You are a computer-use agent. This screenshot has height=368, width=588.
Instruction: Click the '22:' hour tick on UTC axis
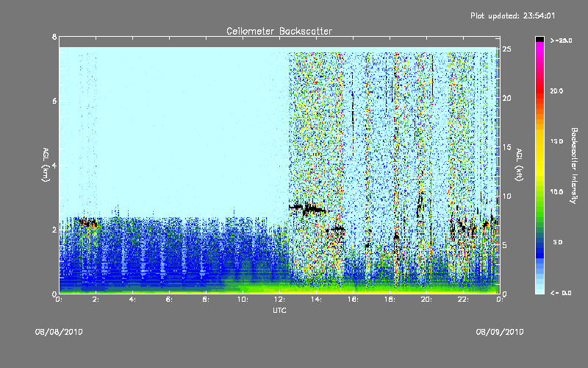[463, 300]
